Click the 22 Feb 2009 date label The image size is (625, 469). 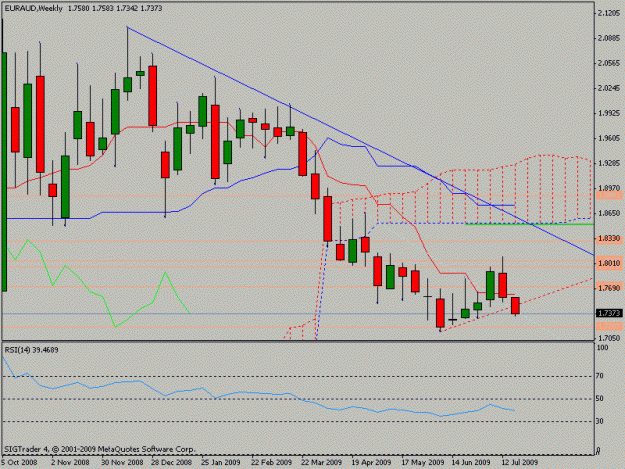pyautogui.click(x=271, y=462)
